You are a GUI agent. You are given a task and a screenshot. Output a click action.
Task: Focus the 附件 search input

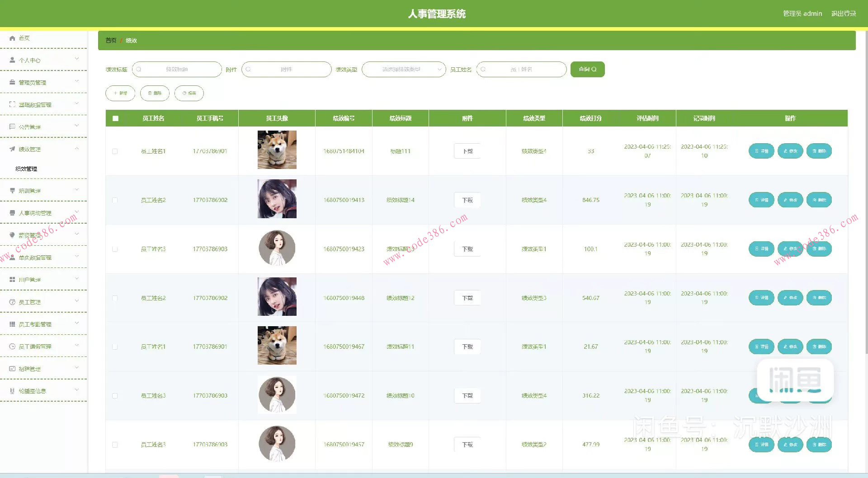287,70
